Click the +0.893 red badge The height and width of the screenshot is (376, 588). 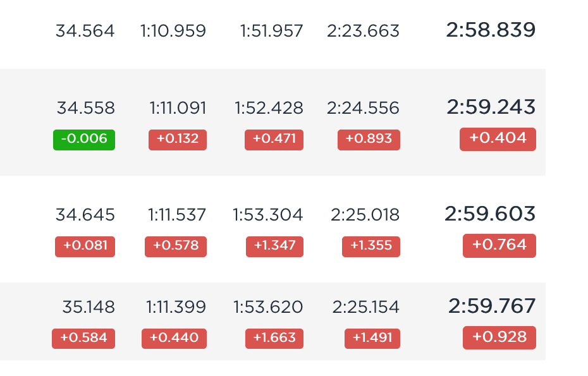[x=369, y=140]
